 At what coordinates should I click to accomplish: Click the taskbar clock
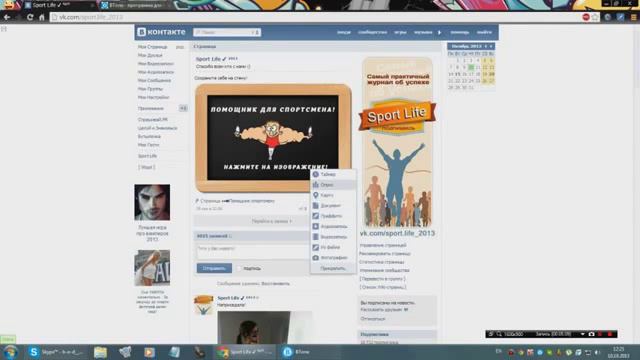point(618,352)
